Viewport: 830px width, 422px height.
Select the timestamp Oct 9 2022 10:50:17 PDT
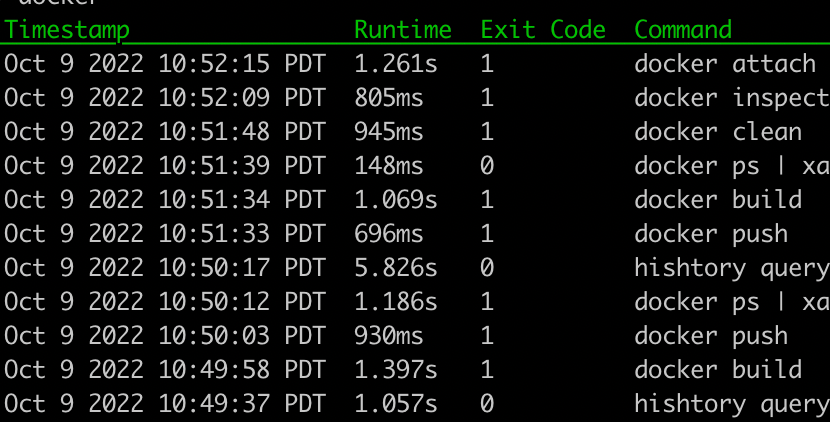[164, 267]
